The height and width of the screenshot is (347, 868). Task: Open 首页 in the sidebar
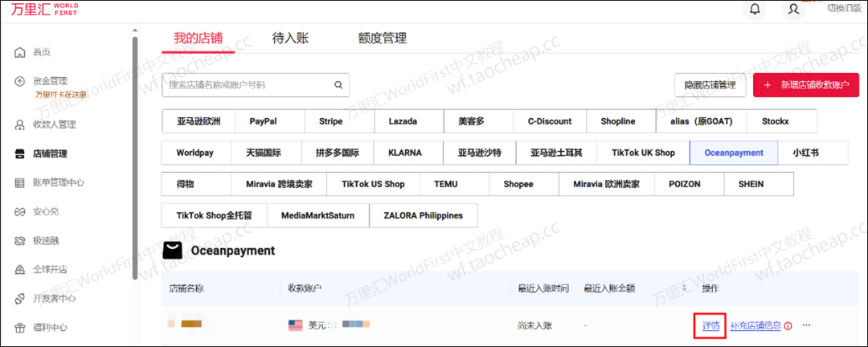[42, 52]
